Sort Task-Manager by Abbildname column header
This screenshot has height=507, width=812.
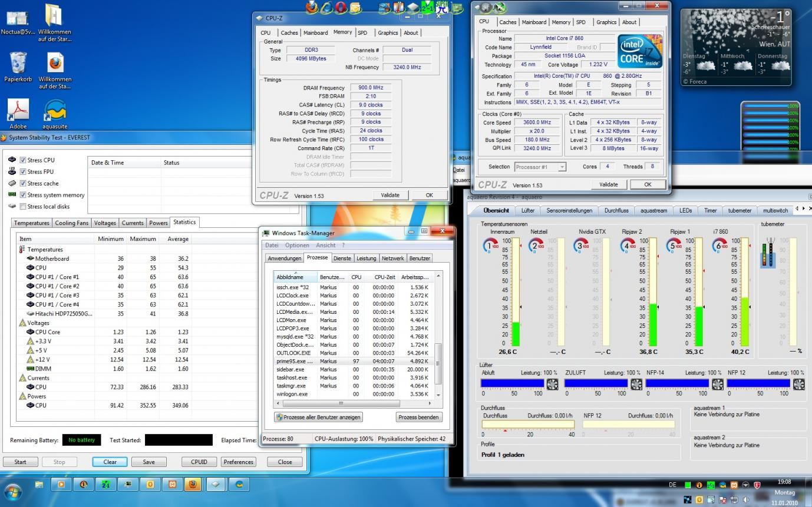pos(295,277)
